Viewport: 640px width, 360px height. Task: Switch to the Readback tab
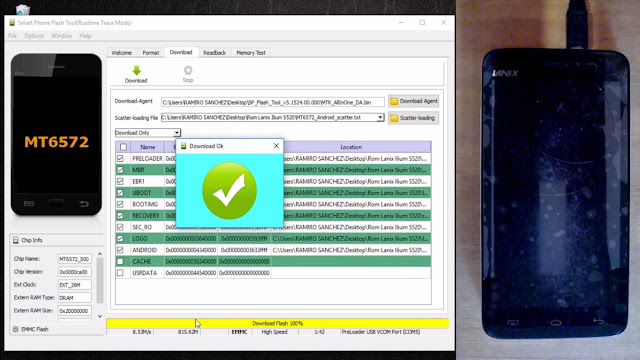point(214,53)
